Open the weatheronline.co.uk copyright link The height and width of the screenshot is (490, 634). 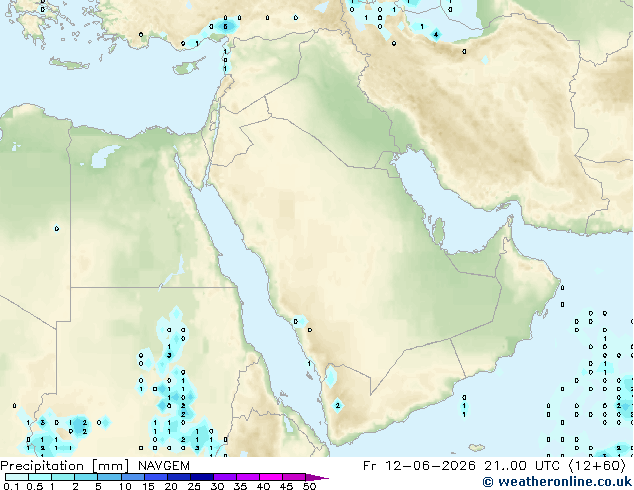click(557, 482)
